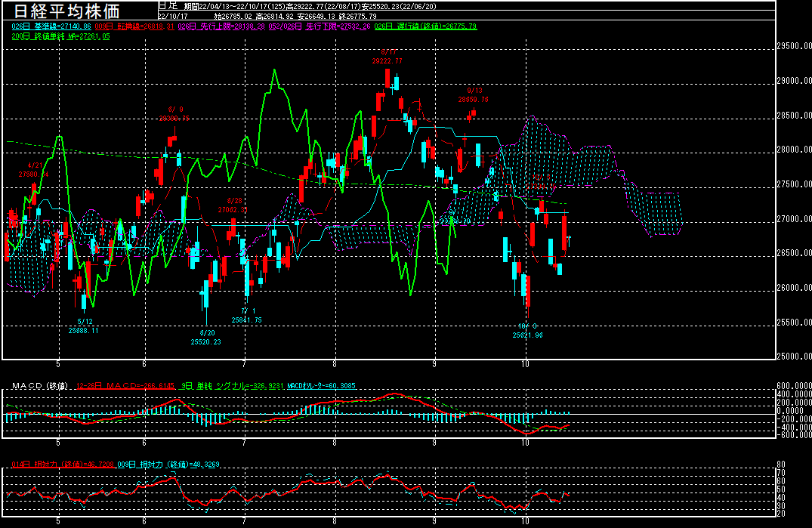Viewport: 812px width, 528px height.
Task: Click the 6/9 high annotation on chart
Action: [174, 114]
